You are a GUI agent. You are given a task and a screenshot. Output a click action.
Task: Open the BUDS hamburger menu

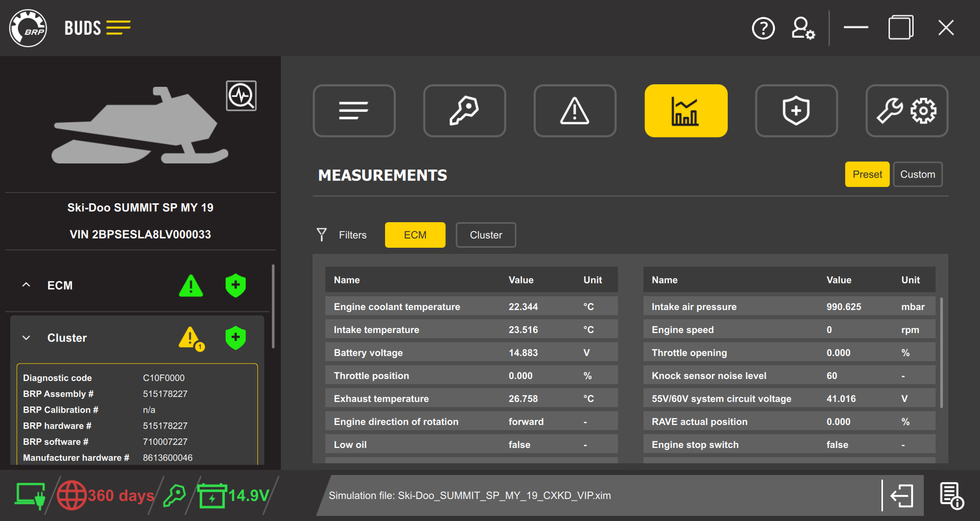click(118, 28)
